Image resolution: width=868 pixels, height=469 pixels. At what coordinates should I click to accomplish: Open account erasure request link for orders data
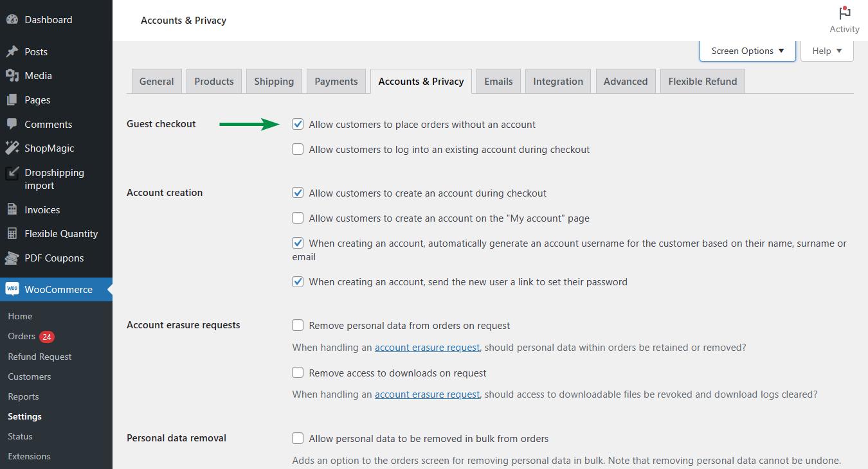428,348
